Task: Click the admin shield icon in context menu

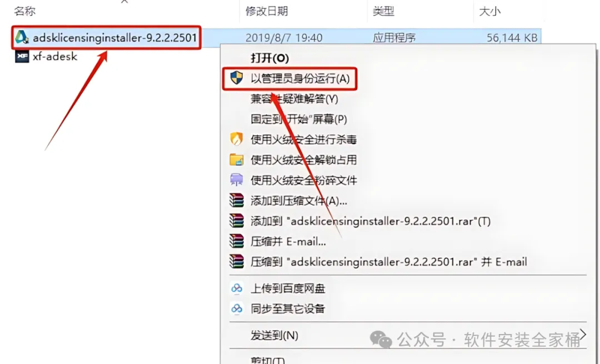Action: coord(237,78)
